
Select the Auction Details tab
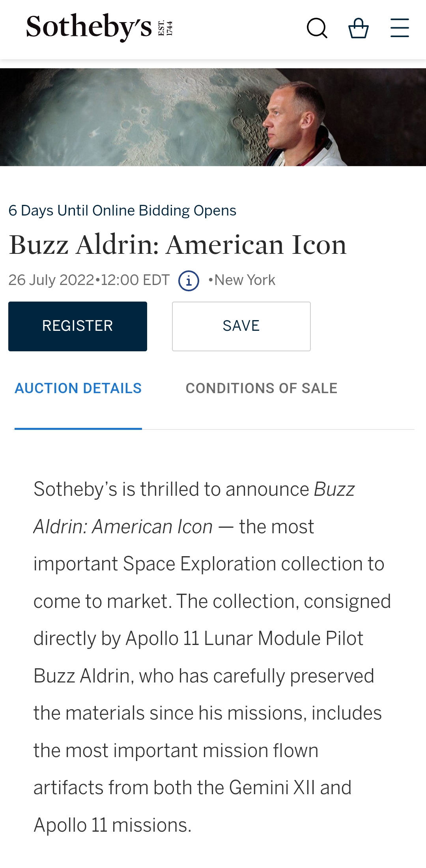point(78,388)
